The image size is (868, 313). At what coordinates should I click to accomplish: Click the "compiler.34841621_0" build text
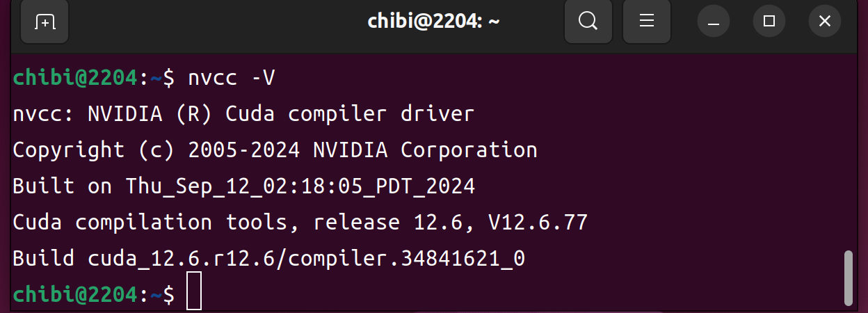click(x=406, y=259)
